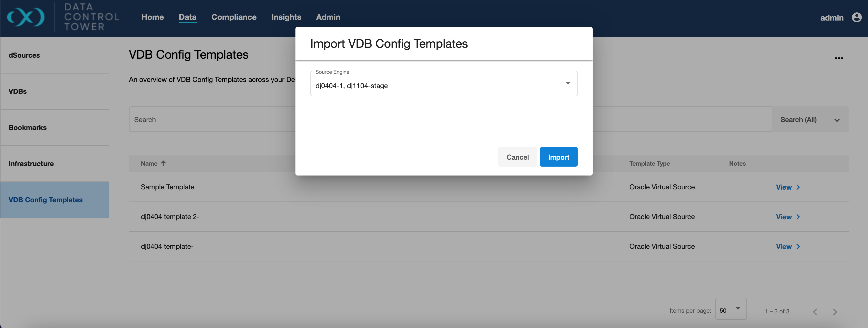The image size is (868, 328).
Task: Open the admin user profile icon
Action: point(856,17)
